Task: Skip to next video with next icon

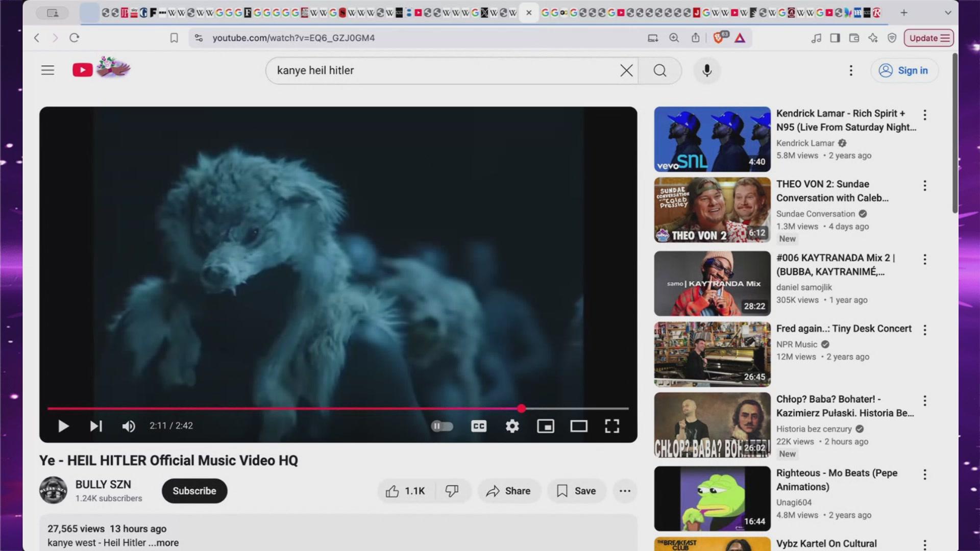Action: tap(96, 426)
